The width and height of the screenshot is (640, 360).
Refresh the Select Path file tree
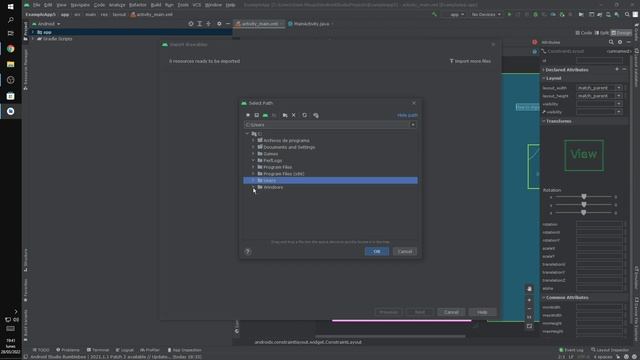coord(304,115)
